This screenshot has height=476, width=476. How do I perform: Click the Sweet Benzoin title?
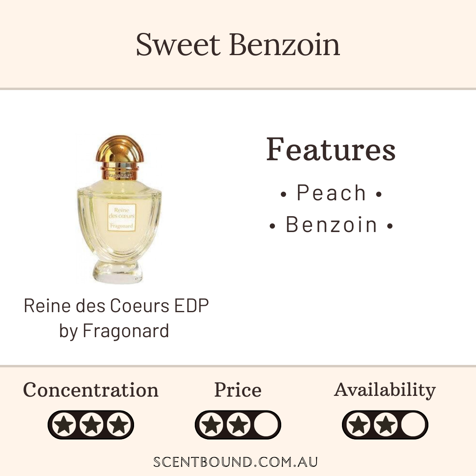point(238,44)
